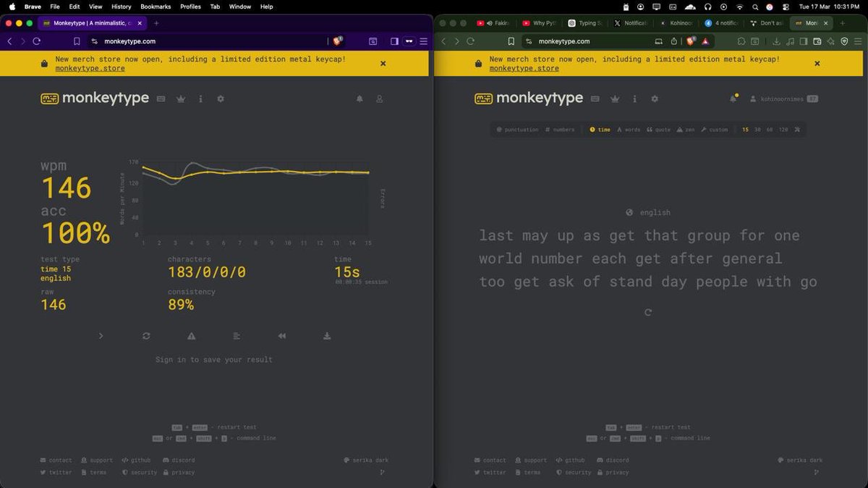Open serika dark theme picker in left window
868x488 pixels.
pyautogui.click(x=366, y=460)
